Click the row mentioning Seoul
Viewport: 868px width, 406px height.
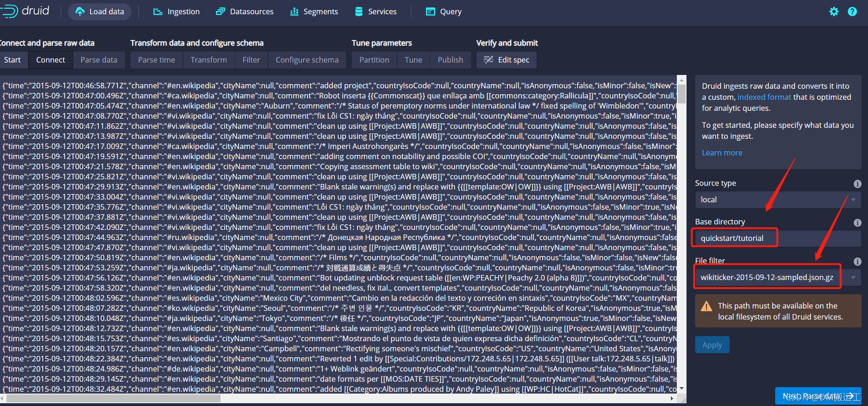pyautogui.click(x=339, y=308)
